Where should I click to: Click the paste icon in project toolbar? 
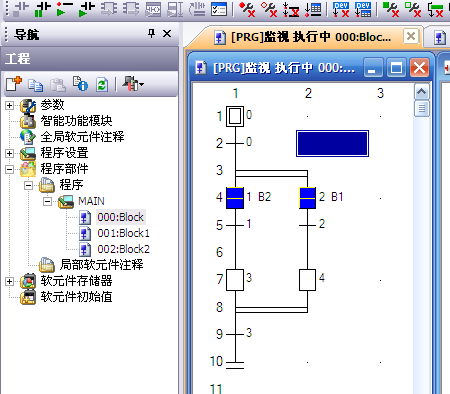point(58,85)
